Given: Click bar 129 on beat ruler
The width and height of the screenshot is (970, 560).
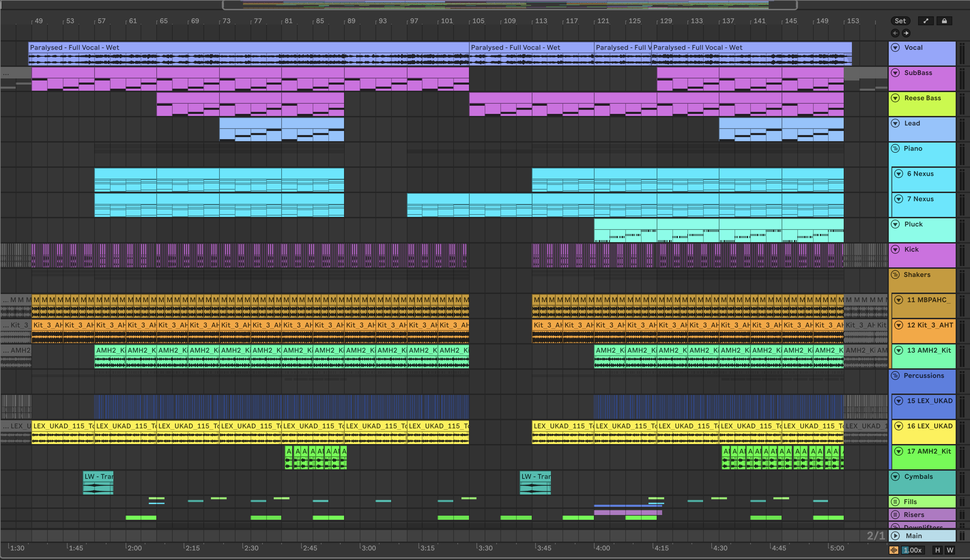Looking at the screenshot, I should [666, 21].
